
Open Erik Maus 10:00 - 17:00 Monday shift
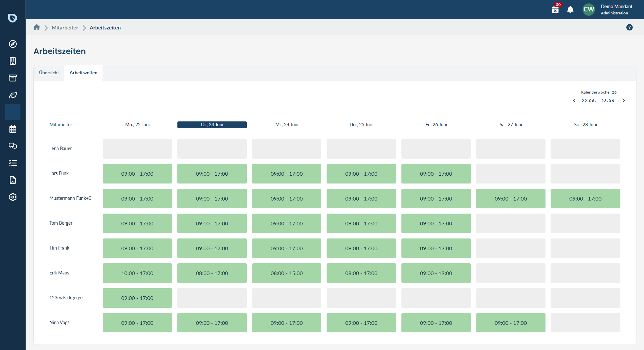tap(137, 273)
